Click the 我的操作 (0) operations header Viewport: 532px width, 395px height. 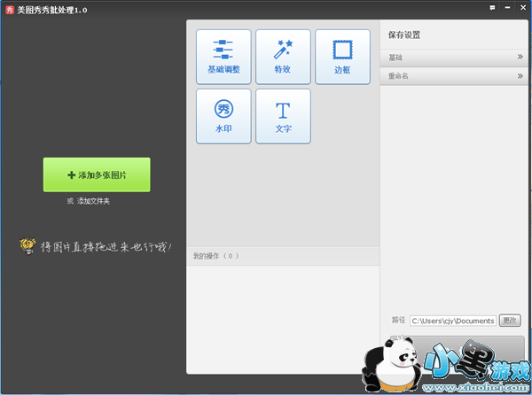point(283,256)
